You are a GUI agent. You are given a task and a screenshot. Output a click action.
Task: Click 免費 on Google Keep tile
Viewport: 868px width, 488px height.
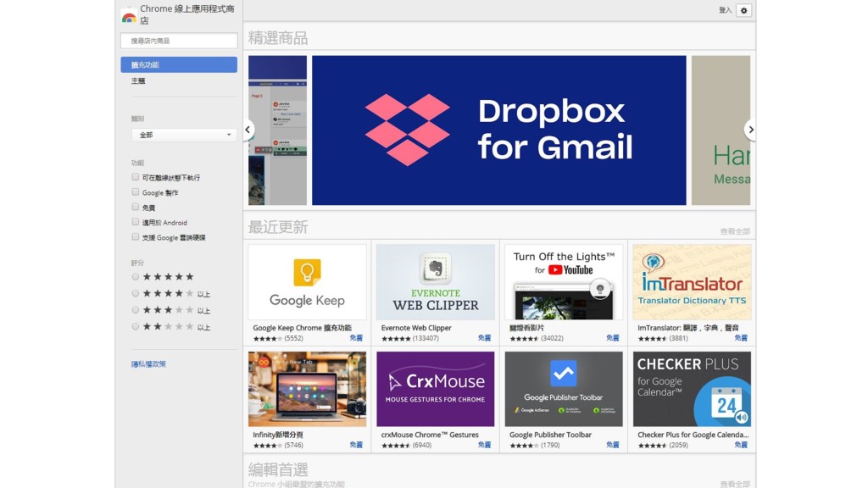(x=356, y=337)
